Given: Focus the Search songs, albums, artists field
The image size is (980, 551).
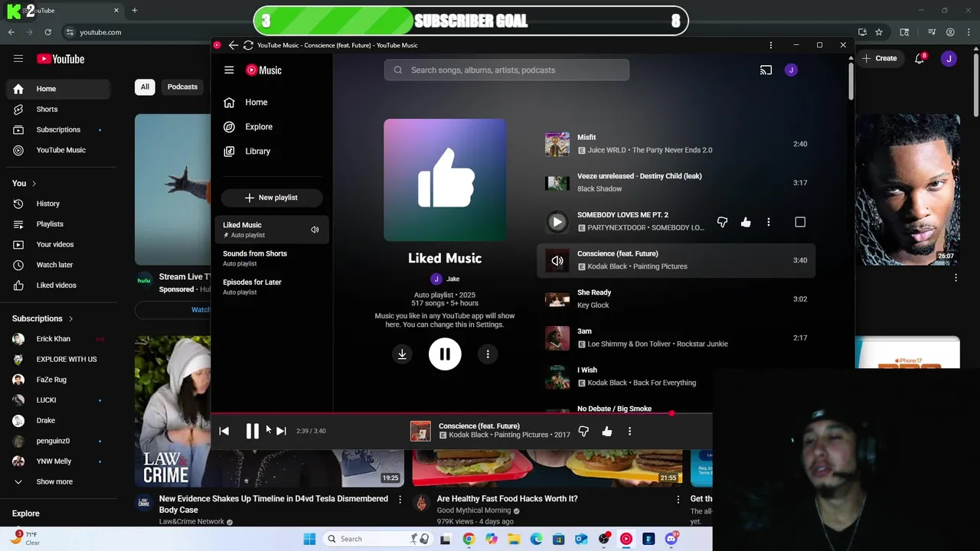Looking at the screenshot, I should point(507,70).
